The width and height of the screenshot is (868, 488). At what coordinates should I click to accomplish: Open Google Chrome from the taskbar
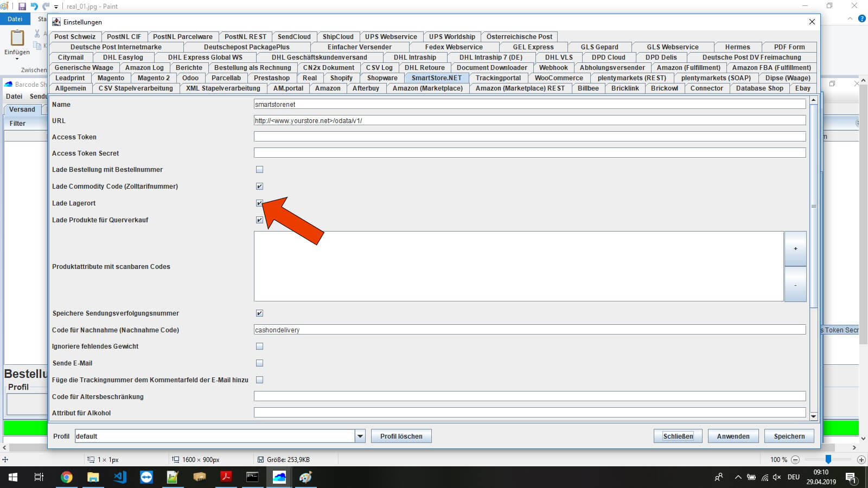pos(67,477)
